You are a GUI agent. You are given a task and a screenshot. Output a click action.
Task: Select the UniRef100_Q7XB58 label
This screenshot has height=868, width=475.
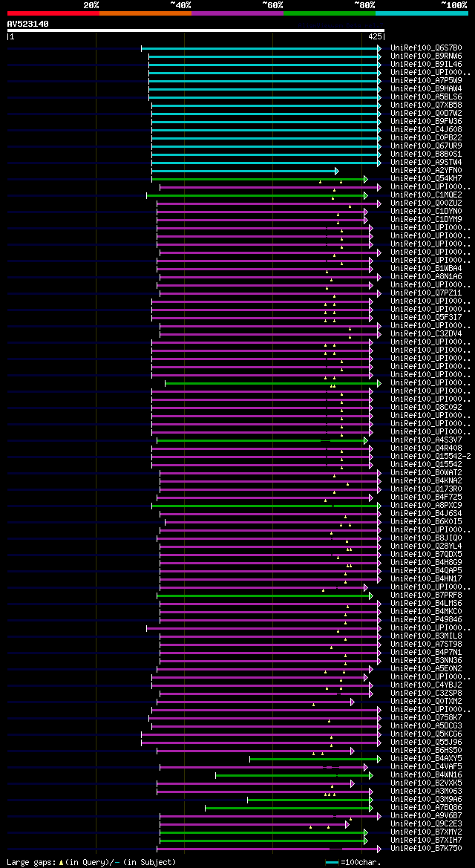[426, 105]
